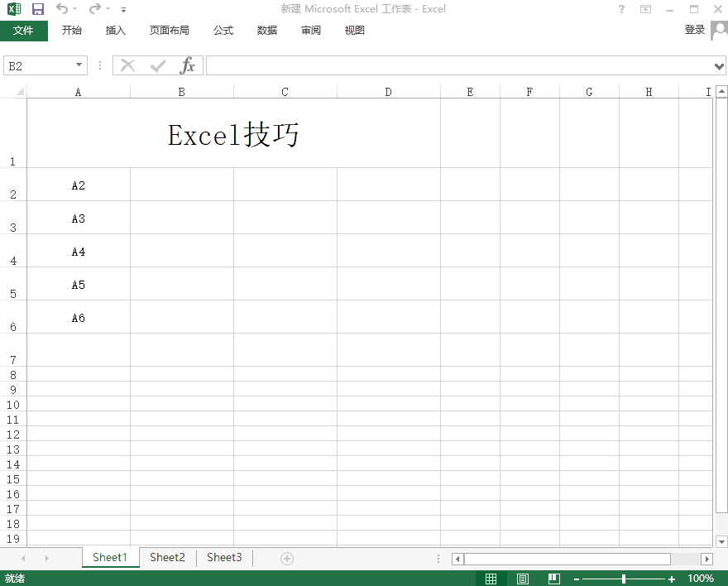Switch to Normal view icon
728x586 pixels.
[x=491, y=579]
